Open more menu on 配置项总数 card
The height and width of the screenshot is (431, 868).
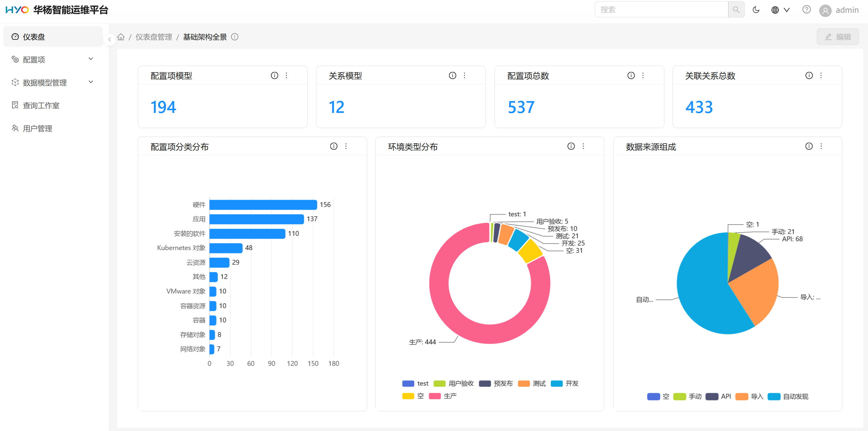[x=643, y=76]
